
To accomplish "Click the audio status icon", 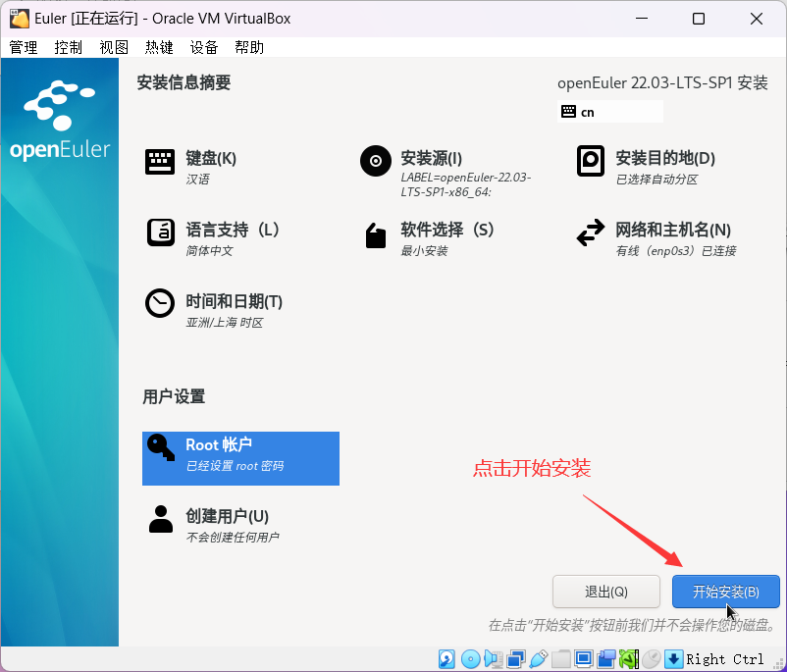I will pos(494,659).
